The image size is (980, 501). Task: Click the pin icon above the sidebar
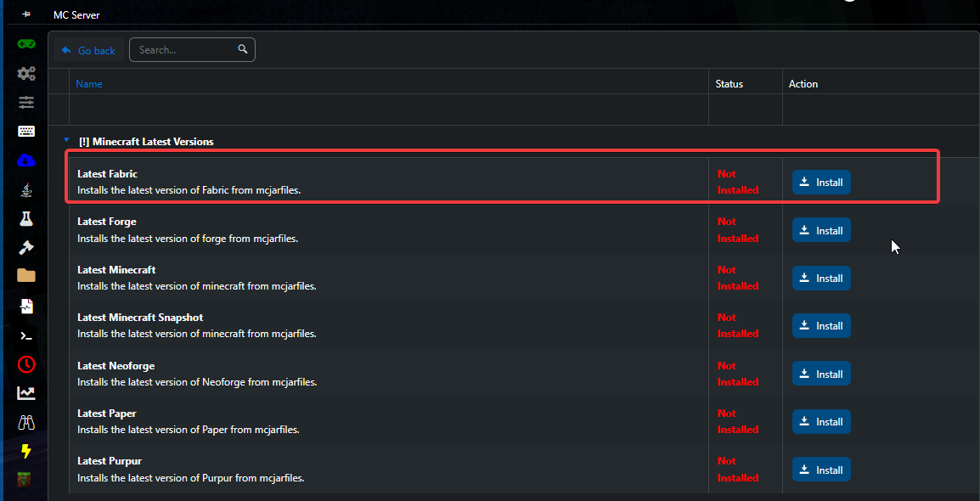(x=26, y=15)
